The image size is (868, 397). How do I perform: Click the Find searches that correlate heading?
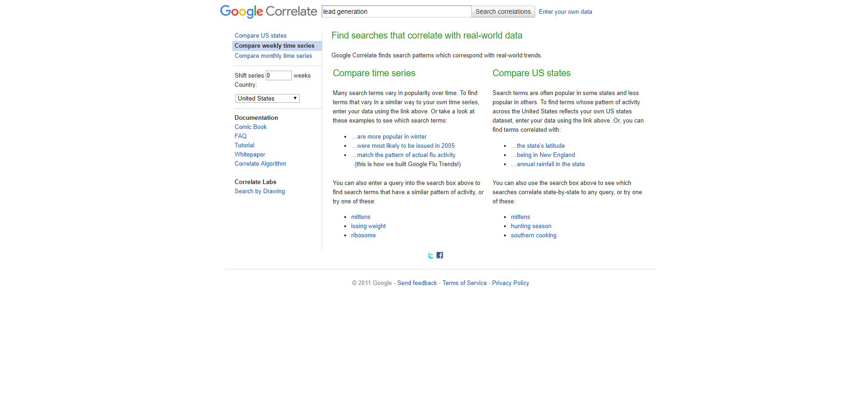pos(427,35)
